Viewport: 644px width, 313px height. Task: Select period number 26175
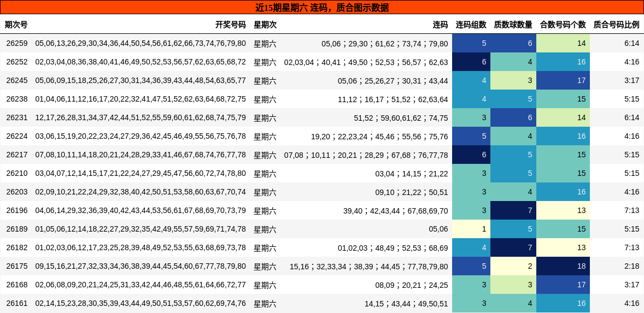pos(17,266)
